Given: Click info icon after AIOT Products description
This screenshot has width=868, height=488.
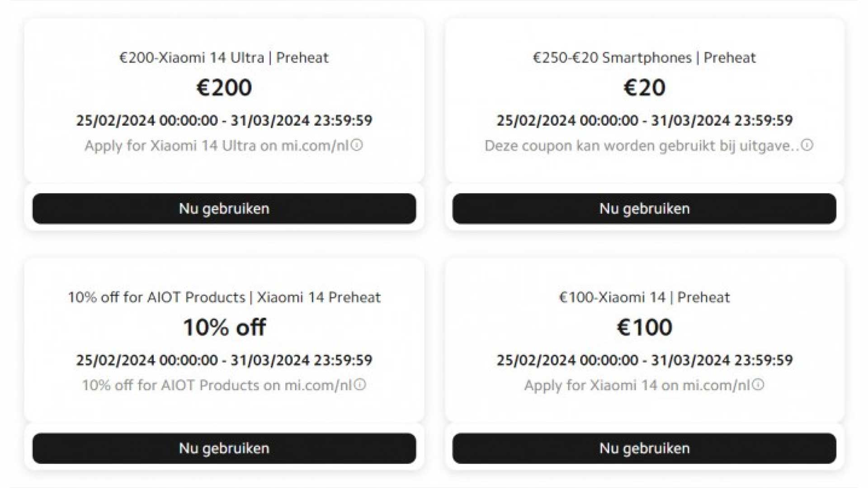Looking at the screenshot, I should pyautogui.click(x=360, y=385).
